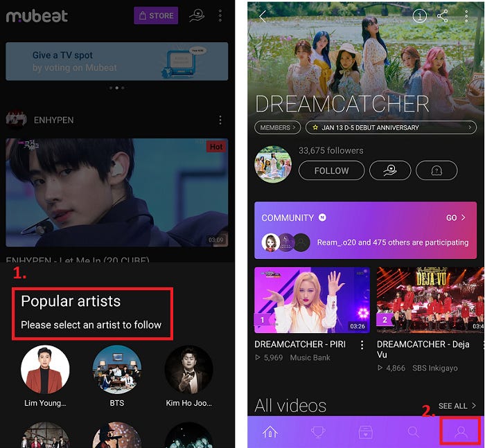The image size is (485, 448).
Task: Switch to the trophy rankings tab
Action: click(317, 431)
